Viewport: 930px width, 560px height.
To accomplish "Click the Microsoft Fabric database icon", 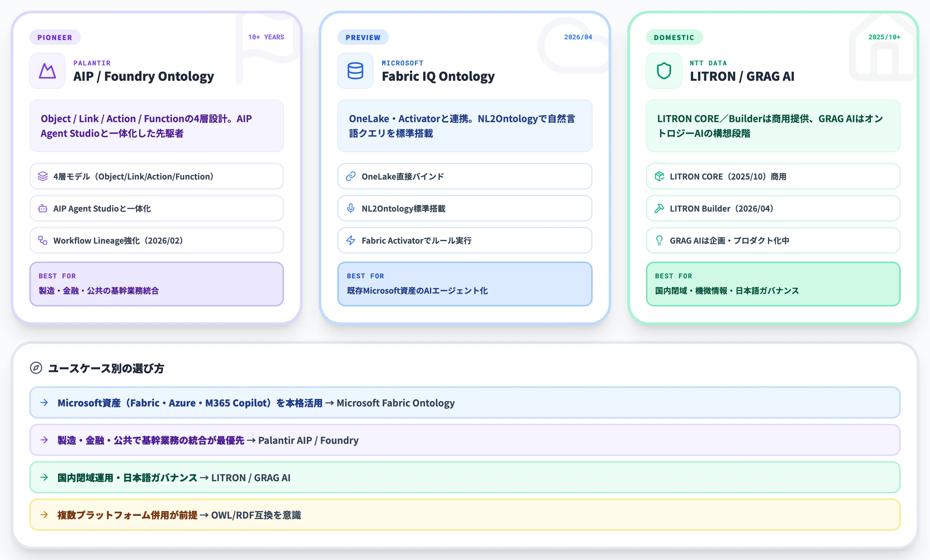I will [x=355, y=71].
